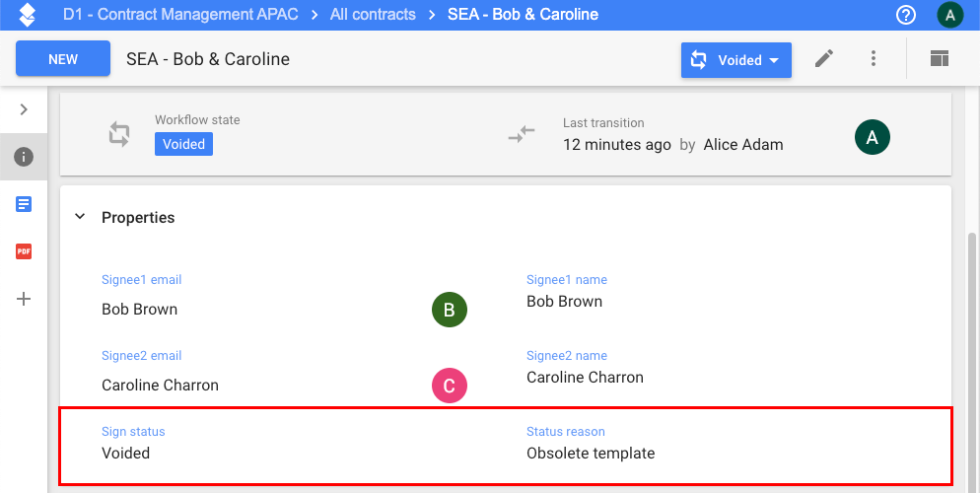Click the app logo icon in top bar

28,15
